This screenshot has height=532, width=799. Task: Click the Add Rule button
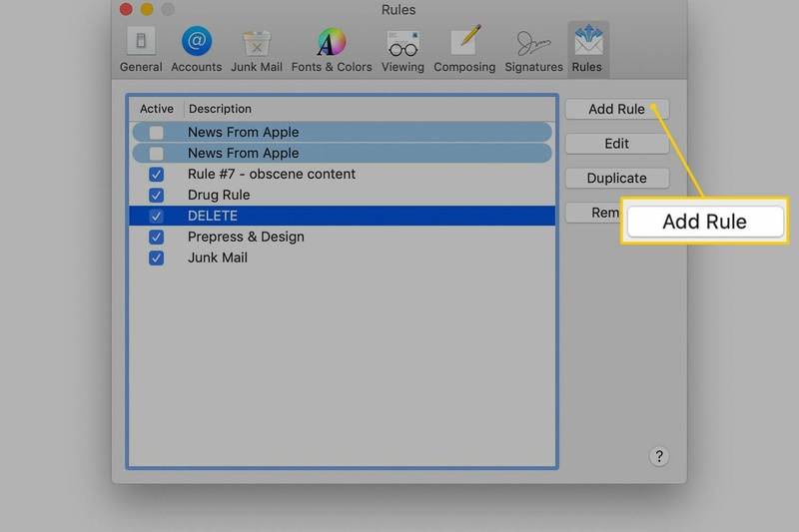[x=616, y=109]
